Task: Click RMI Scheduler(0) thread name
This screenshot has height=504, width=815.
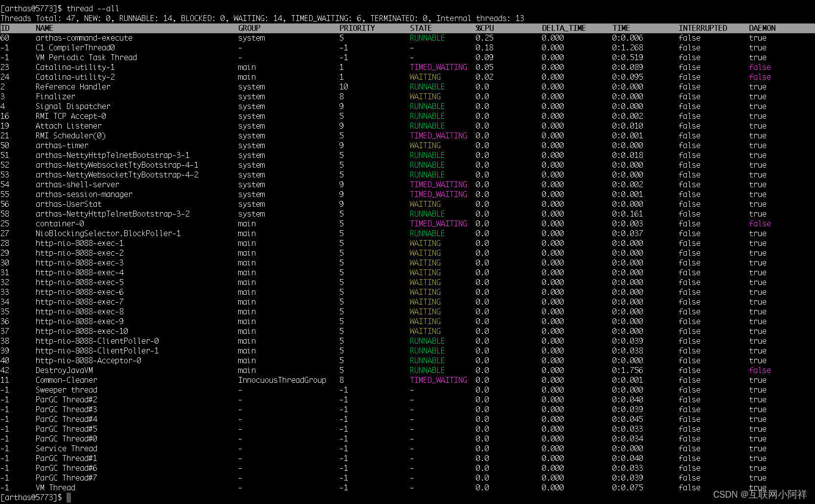Action: [x=71, y=135]
